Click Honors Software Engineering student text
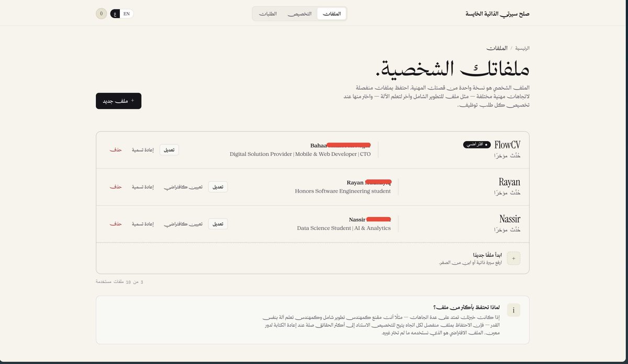The image size is (628, 364). pos(343,191)
